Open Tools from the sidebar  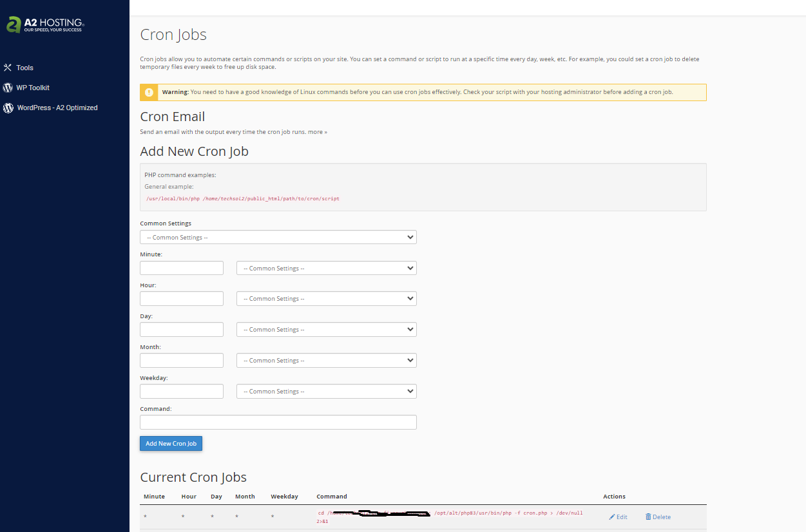24,68
